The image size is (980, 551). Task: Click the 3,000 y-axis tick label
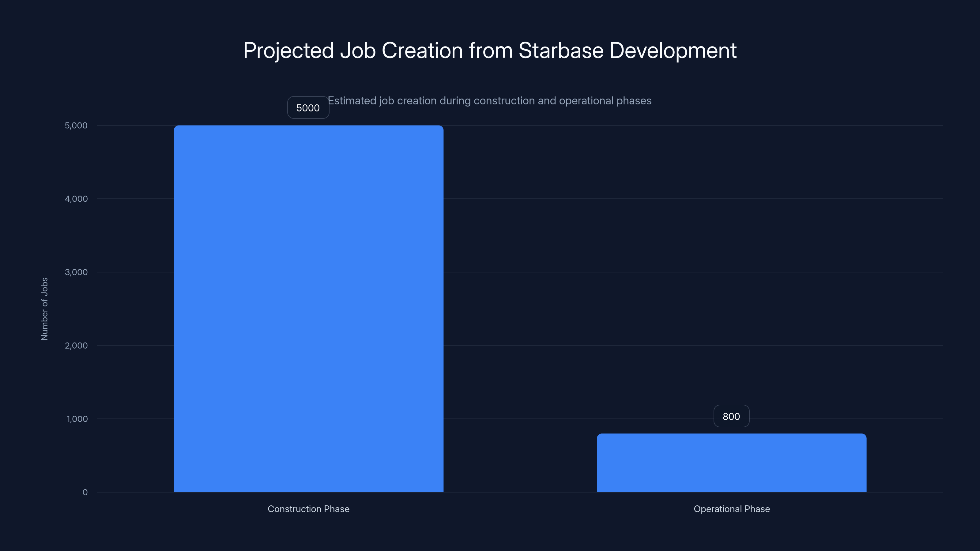pos(76,272)
